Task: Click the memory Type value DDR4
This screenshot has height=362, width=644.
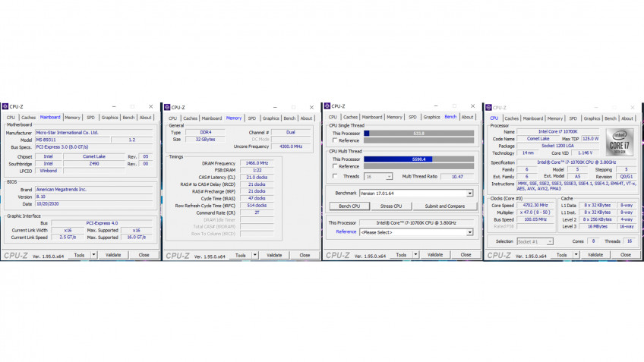Action: click(205, 133)
